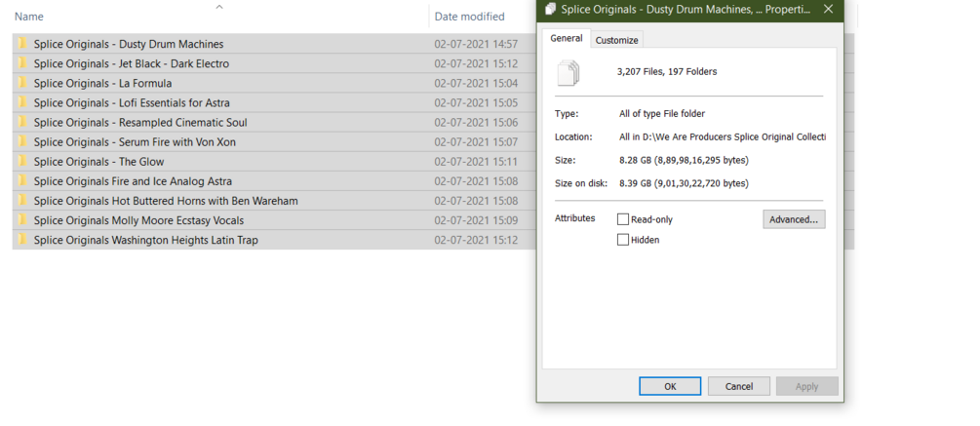
Task: Click folder icon of Hot Buttered Horns row
Action: 22,201
